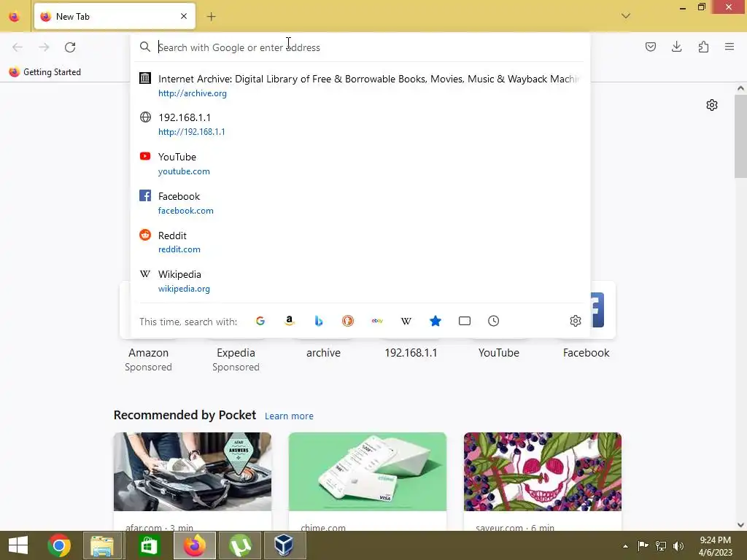Search this time with DuckDuckGo icon
747x560 pixels.
point(348,321)
